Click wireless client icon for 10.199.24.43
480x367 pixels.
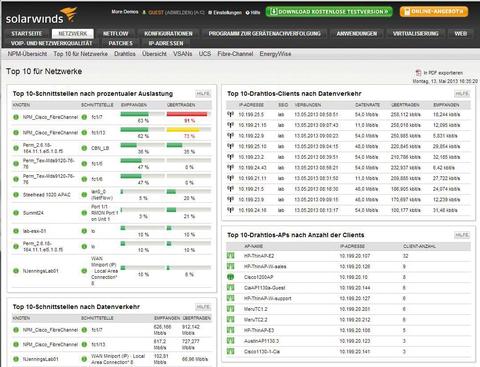click(230, 168)
